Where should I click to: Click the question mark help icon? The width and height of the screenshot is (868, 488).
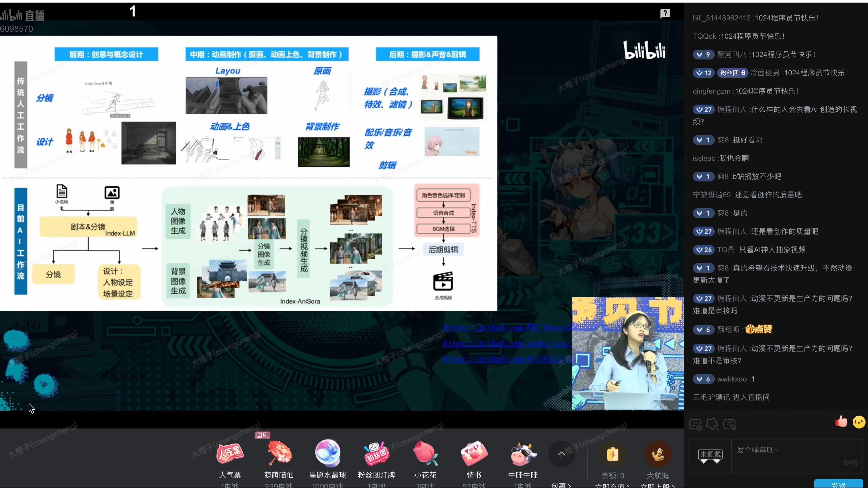tap(665, 13)
